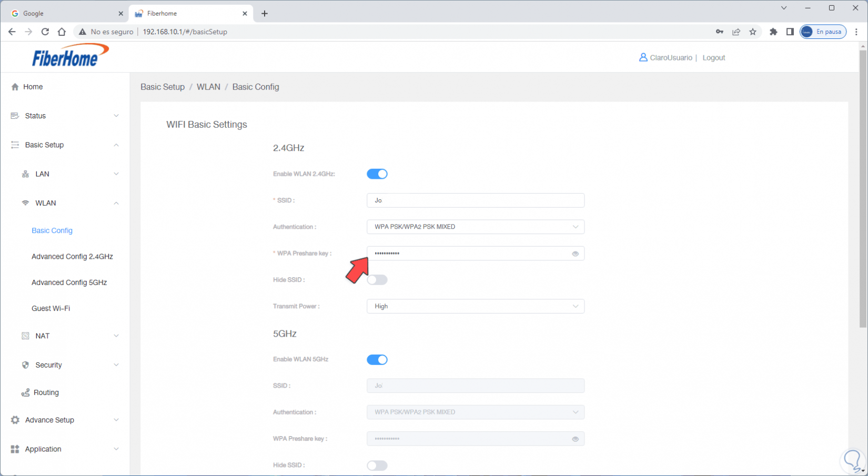Click the Logout link
868x476 pixels.
pyautogui.click(x=713, y=58)
